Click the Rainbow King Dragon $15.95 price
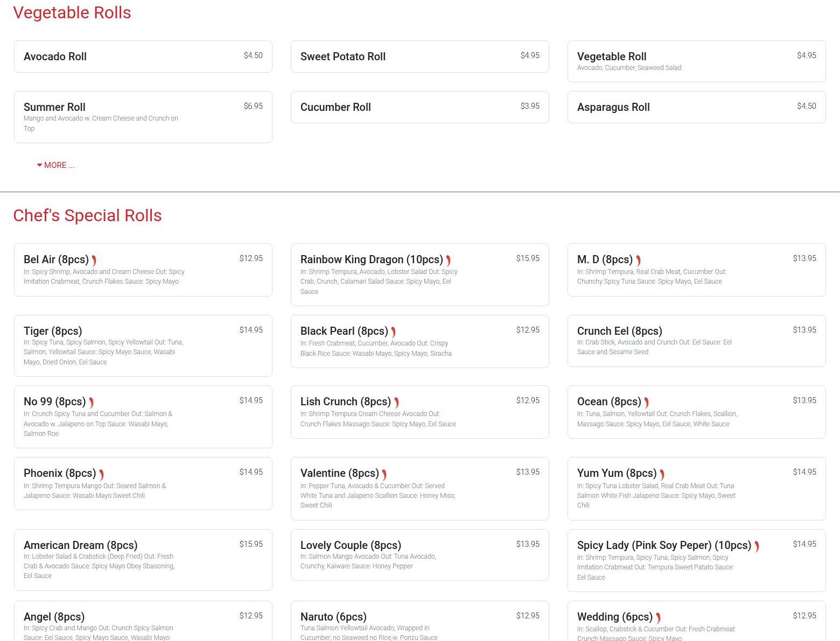This screenshot has width=840, height=641. [x=528, y=258]
